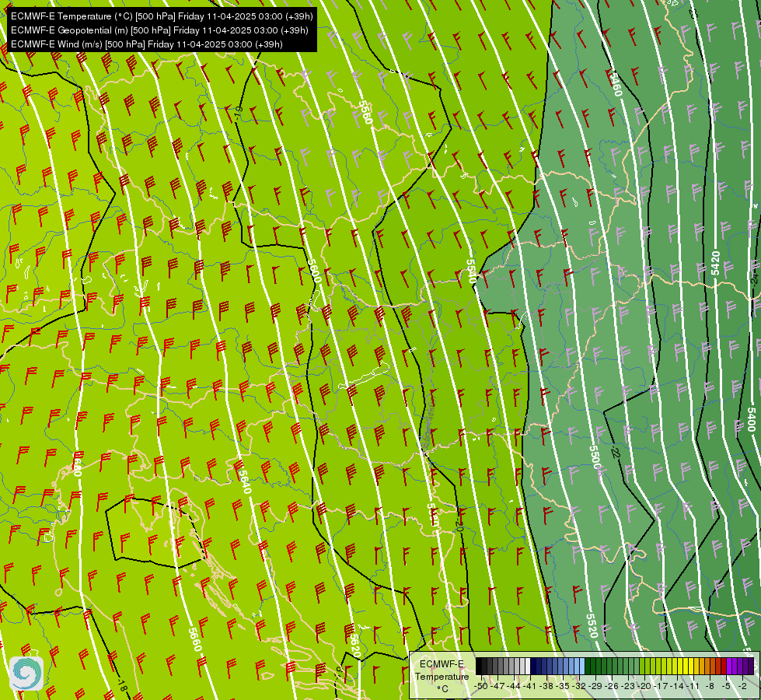Select the ECMWF-E Geopotential 500 hPa title line
The width and height of the screenshot is (761, 700).
[159, 30]
